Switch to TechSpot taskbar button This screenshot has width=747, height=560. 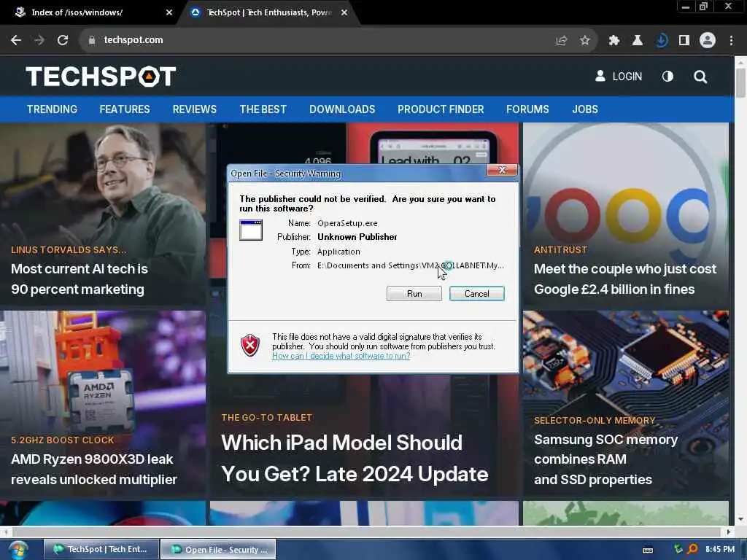click(101, 549)
